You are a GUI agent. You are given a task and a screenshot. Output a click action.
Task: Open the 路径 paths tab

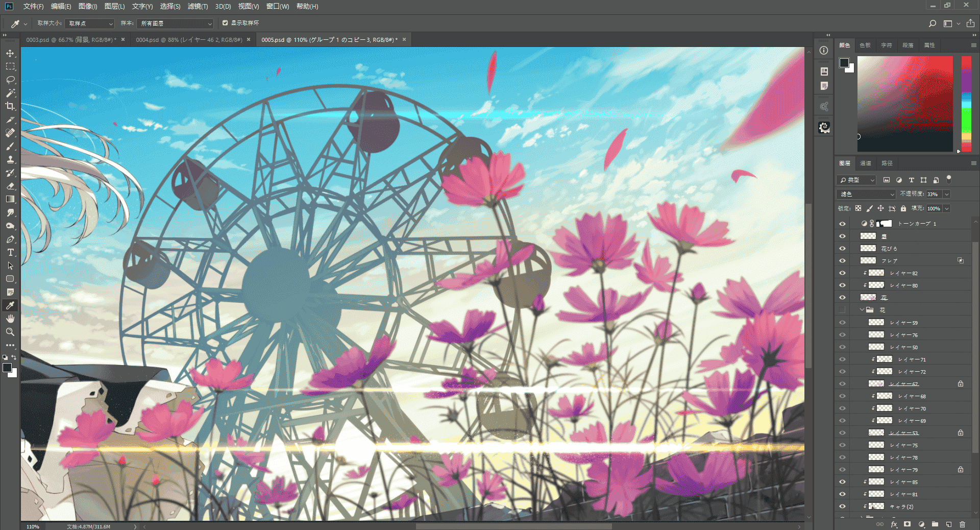pyautogui.click(x=887, y=163)
